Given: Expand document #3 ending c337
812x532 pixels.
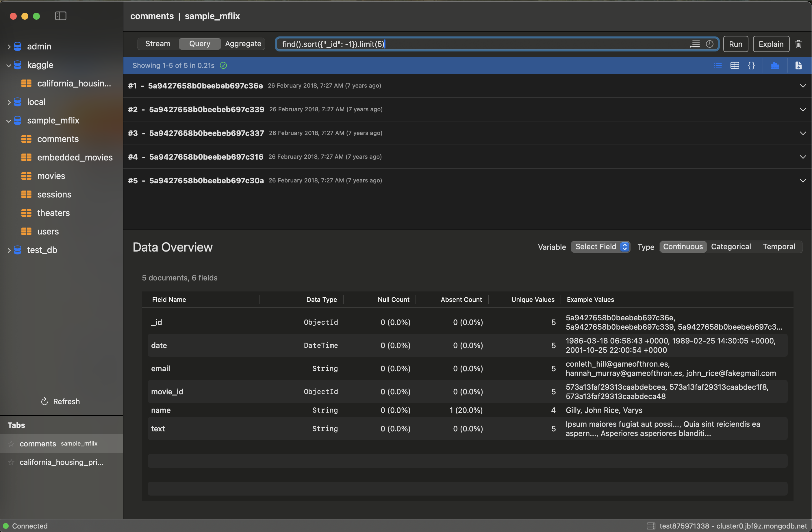Looking at the screenshot, I should tap(803, 133).
